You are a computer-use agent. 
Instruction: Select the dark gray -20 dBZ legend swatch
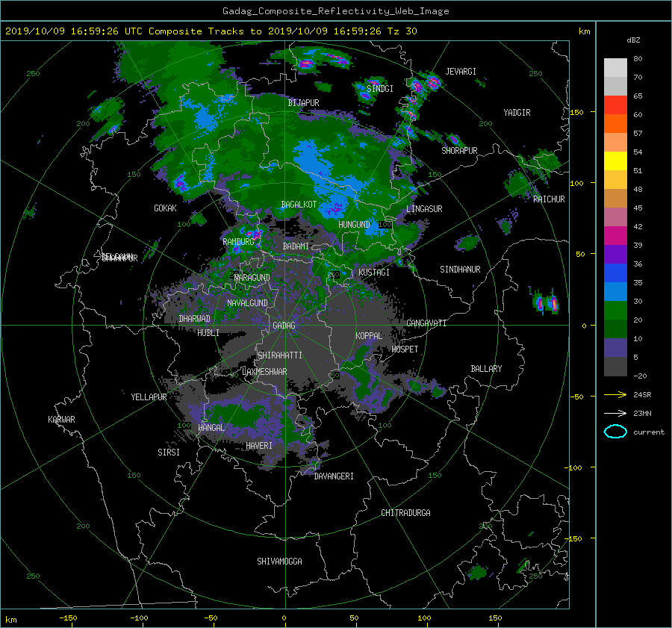[615, 367]
